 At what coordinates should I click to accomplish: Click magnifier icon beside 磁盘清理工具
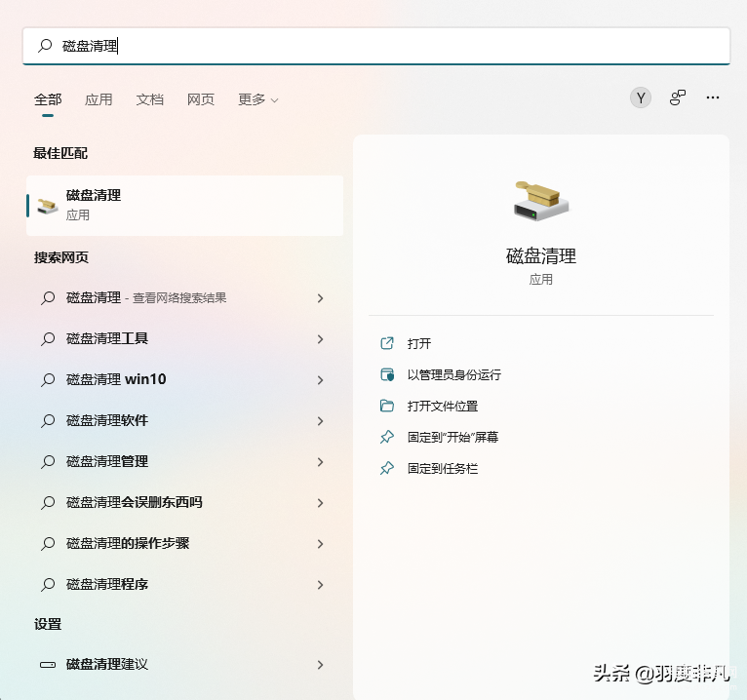48,339
